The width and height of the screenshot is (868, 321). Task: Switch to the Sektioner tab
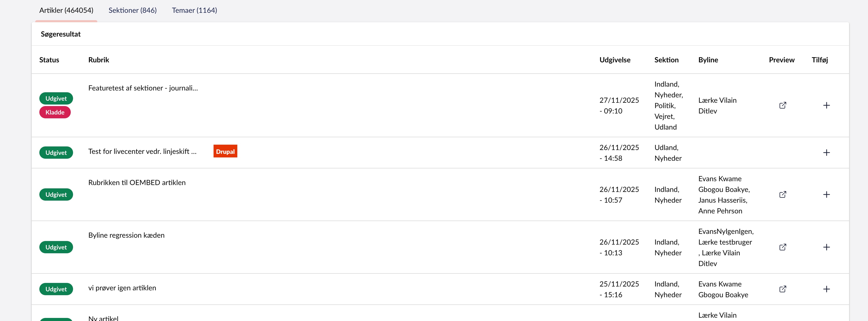132,10
